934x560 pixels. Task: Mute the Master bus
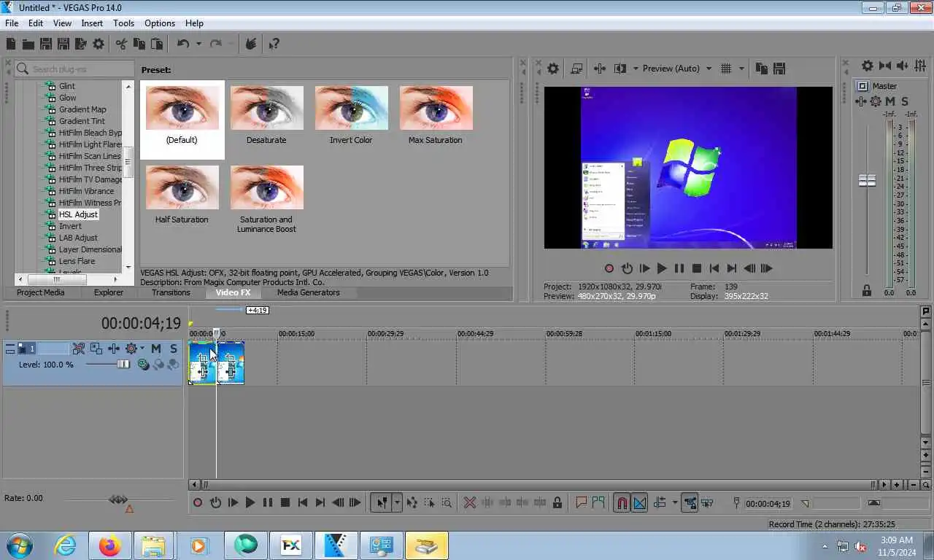[x=889, y=101]
